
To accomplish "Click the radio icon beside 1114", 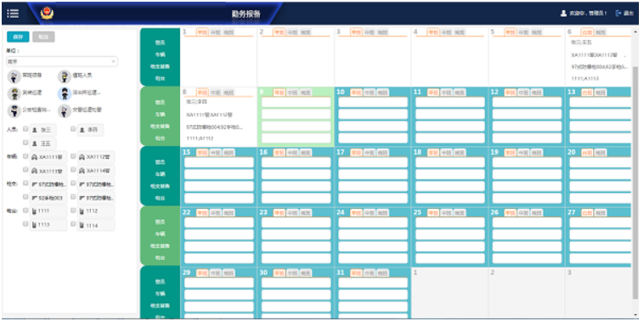I will 82,225.
